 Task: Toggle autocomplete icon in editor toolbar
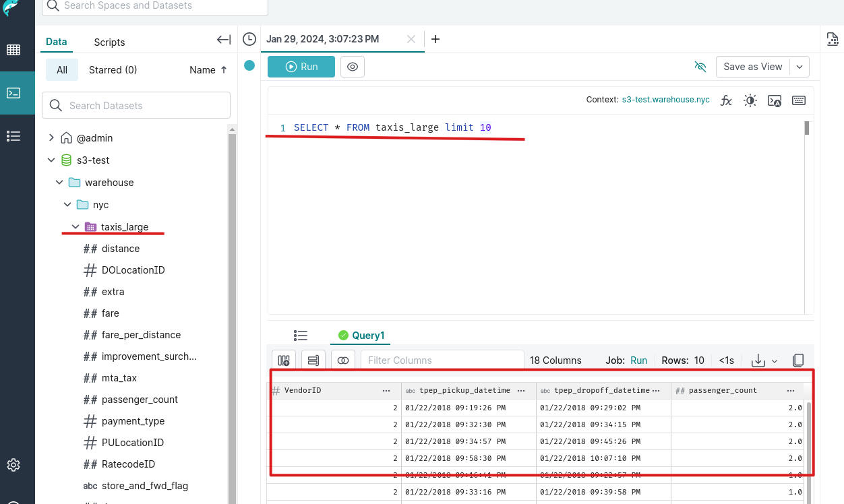coord(775,100)
